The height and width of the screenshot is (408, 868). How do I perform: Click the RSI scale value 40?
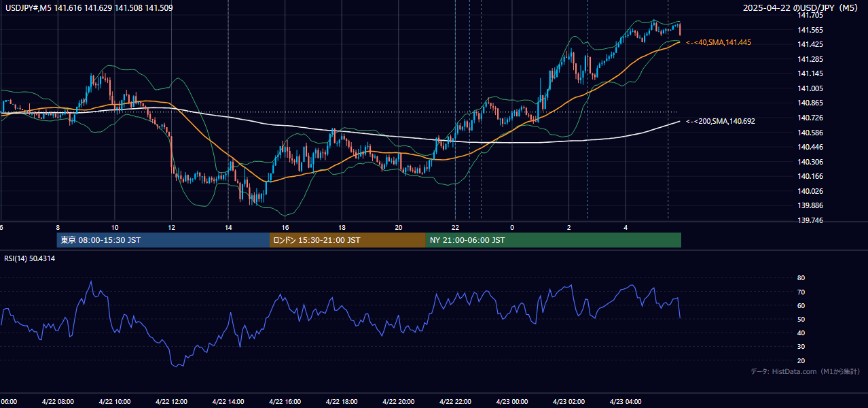click(801, 333)
